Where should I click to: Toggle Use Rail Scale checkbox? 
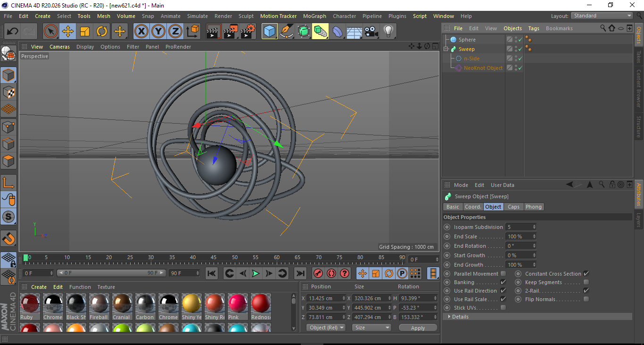point(503,299)
